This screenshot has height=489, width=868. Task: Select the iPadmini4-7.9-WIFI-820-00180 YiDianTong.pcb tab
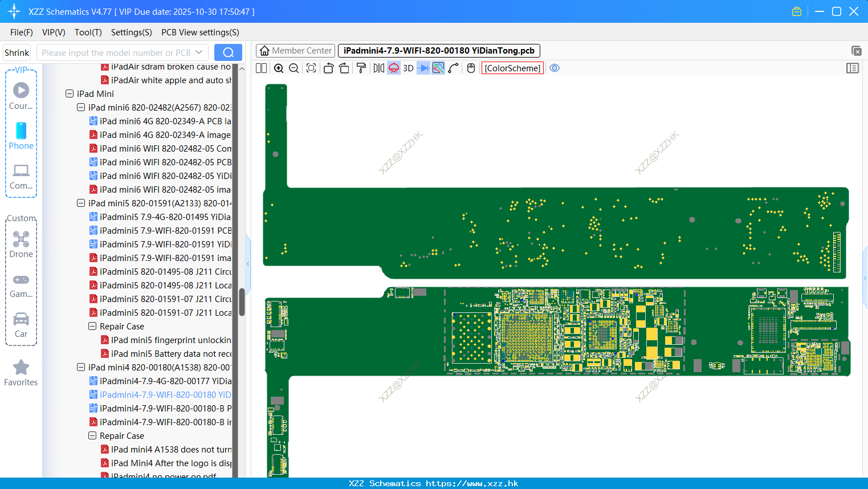pos(439,51)
